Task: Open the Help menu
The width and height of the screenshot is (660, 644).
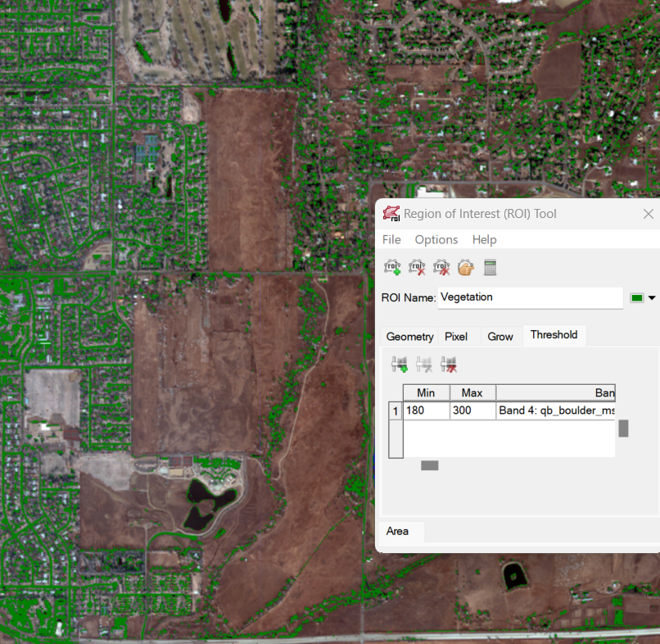Action: click(484, 239)
